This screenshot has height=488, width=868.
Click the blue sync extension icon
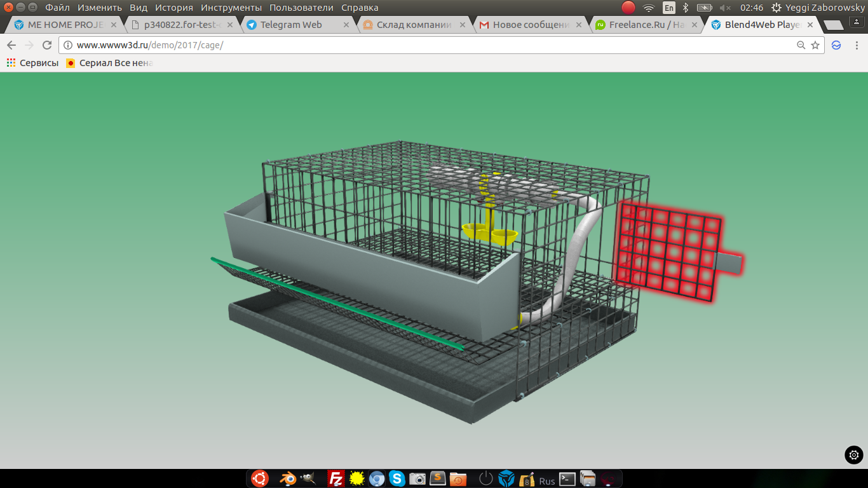pos(836,45)
